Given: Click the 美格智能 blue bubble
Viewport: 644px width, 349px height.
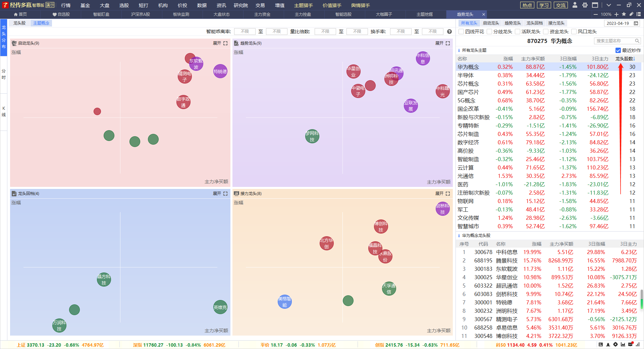Looking at the screenshot, I should coord(285,302).
